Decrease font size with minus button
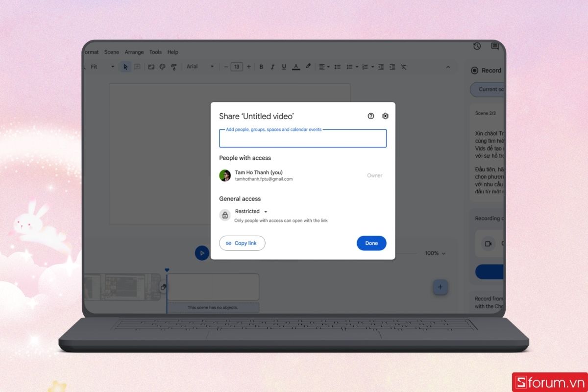588x392 pixels. click(x=226, y=67)
